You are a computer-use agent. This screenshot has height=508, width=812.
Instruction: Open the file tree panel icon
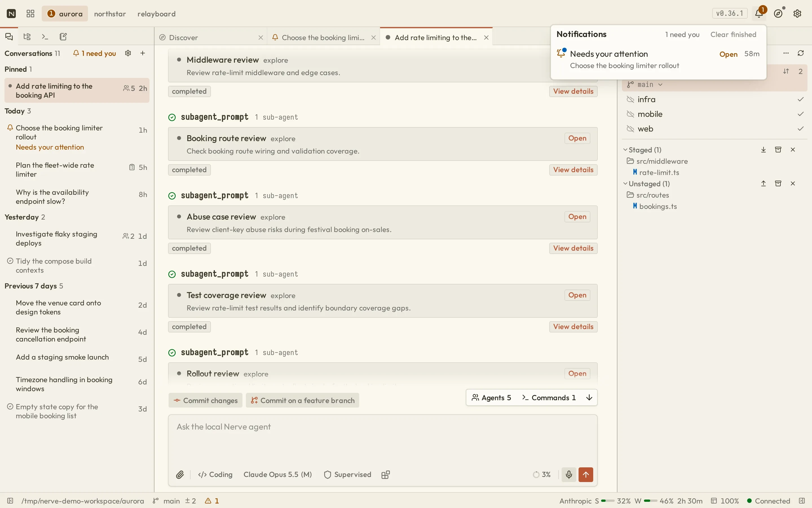click(x=27, y=37)
